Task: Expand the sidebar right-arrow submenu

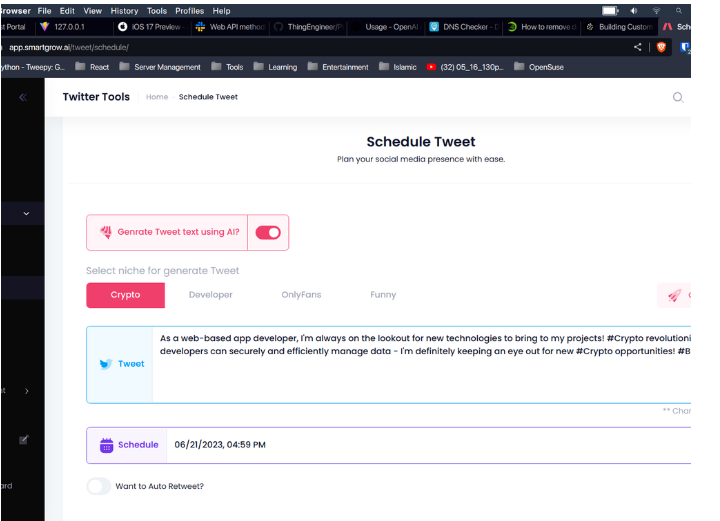Action: [x=27, y=391]
